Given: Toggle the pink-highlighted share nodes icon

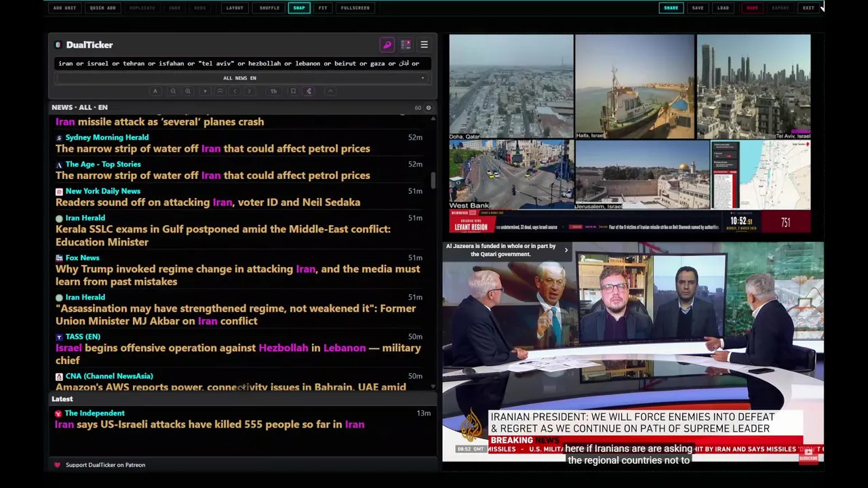Looking at the screenshot, I should point(309,91).
